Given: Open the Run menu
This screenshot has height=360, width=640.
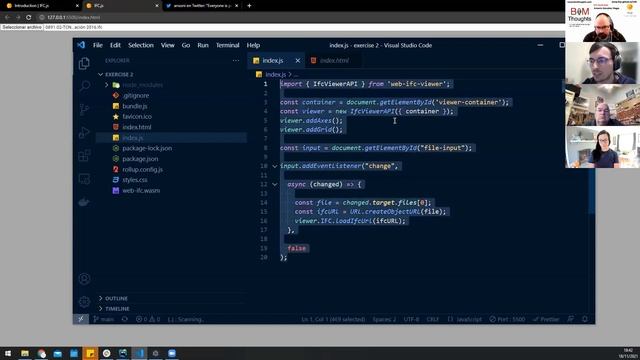Looking at the screenshot, I should coord(203,45).
